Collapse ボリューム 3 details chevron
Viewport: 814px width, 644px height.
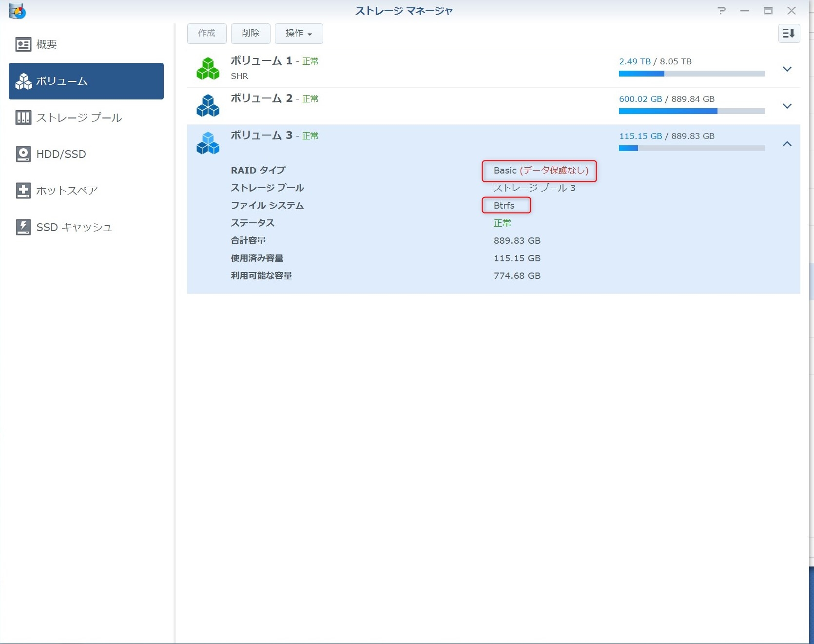[x=787, y=144]
